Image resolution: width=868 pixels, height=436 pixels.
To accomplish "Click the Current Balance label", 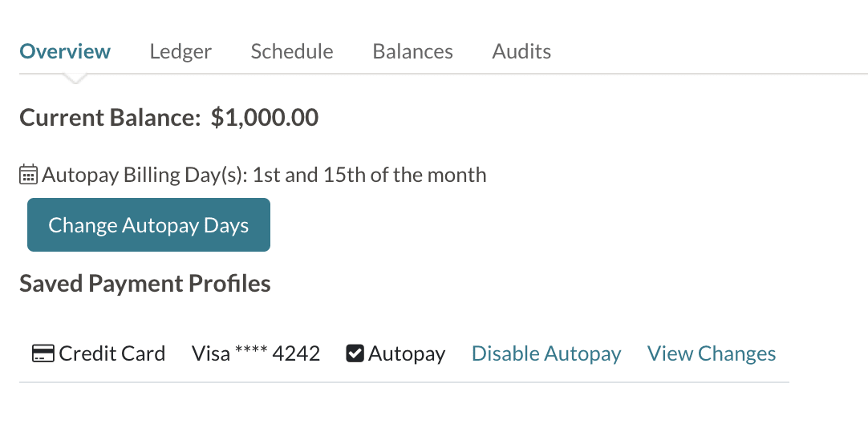I will pyautogui.click(x=110, y=118).
